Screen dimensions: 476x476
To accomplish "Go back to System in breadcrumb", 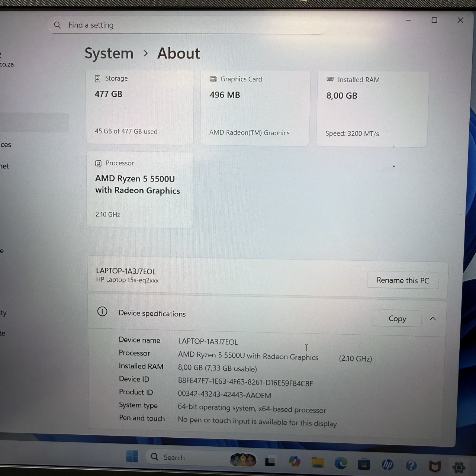I will click(x=109, y=54).
